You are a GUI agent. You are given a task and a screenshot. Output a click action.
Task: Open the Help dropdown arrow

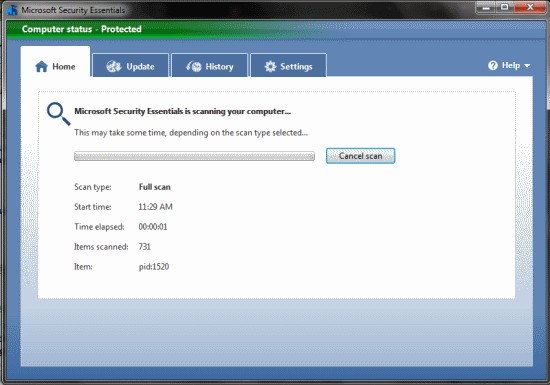[527, 66]
